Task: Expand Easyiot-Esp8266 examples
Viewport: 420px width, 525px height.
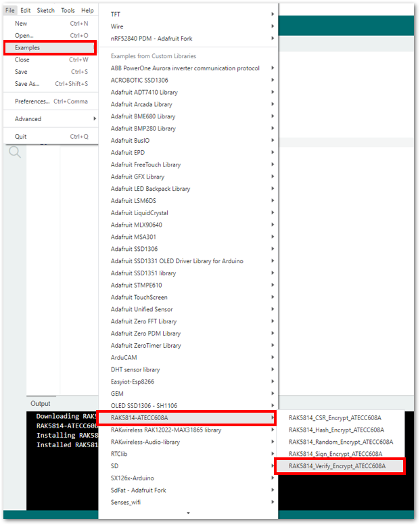Action: pos(189,382)
